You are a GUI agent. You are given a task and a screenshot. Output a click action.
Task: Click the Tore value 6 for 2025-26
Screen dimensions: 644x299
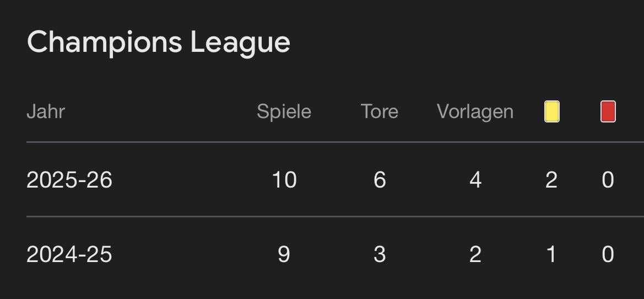pos(380,180)
